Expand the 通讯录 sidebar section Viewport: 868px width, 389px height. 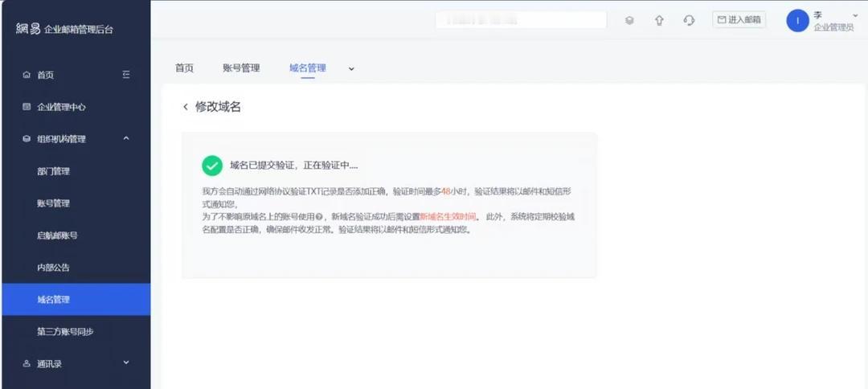[x=126, y=363]
